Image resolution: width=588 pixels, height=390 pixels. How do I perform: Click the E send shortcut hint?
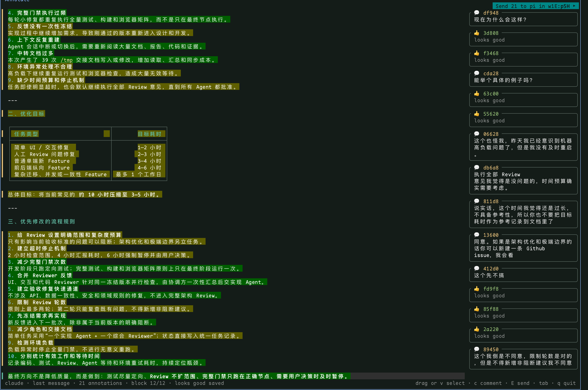(x=520, y=383)
